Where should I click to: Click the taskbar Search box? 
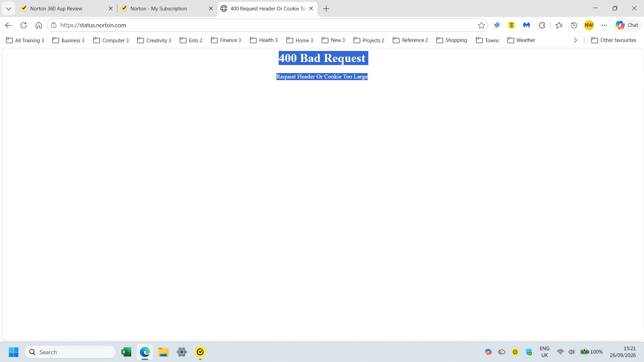(70, 352)
